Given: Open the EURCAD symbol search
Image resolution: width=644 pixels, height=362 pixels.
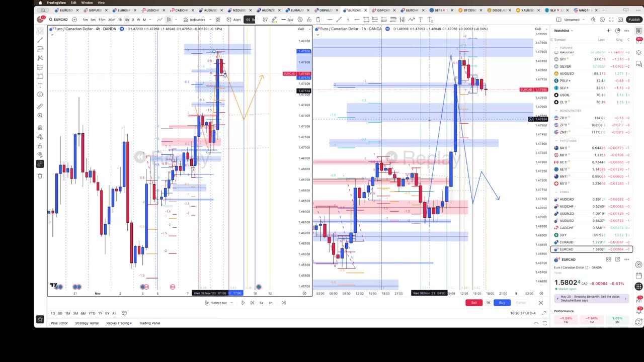Looking at the screenshot, I should pyautogui.click(x=58, y=20).
